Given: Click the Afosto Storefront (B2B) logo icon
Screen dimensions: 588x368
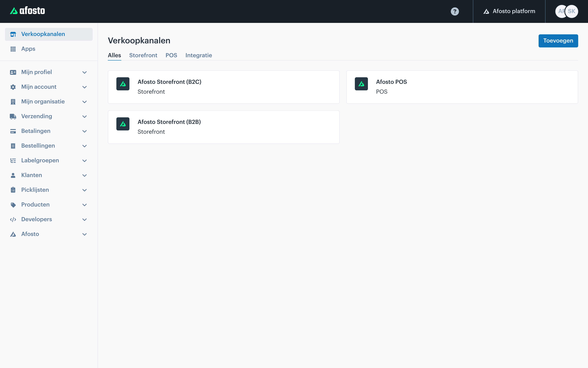Looking at the screenshot, I should click(x=123, y=124).
